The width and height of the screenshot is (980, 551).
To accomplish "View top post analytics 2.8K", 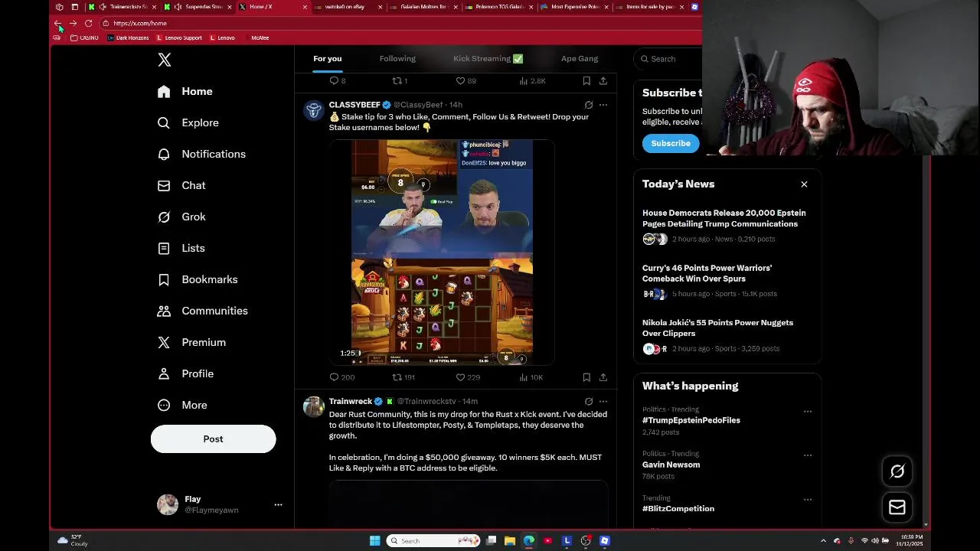I will (x=532, y=80).
